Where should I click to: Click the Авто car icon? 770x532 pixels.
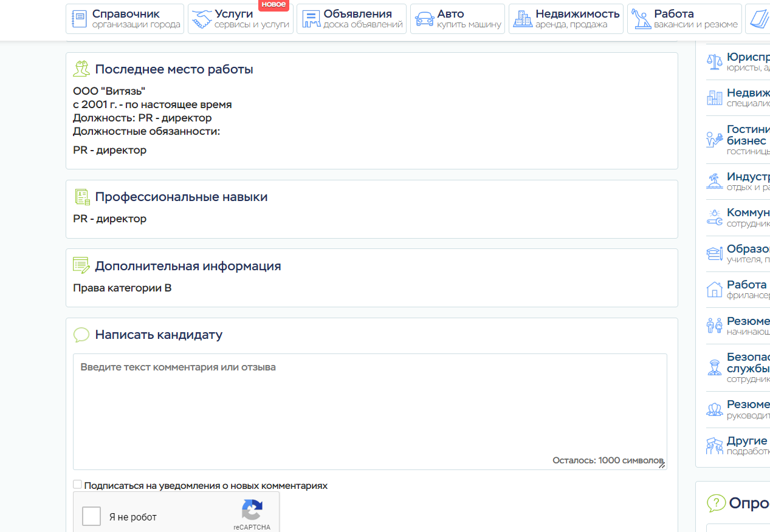[x=424, y=19]
